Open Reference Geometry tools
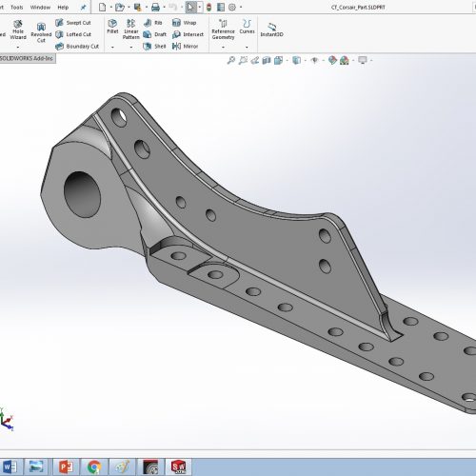The width and height of the screenshot is (476, 476). pos(223,30)
